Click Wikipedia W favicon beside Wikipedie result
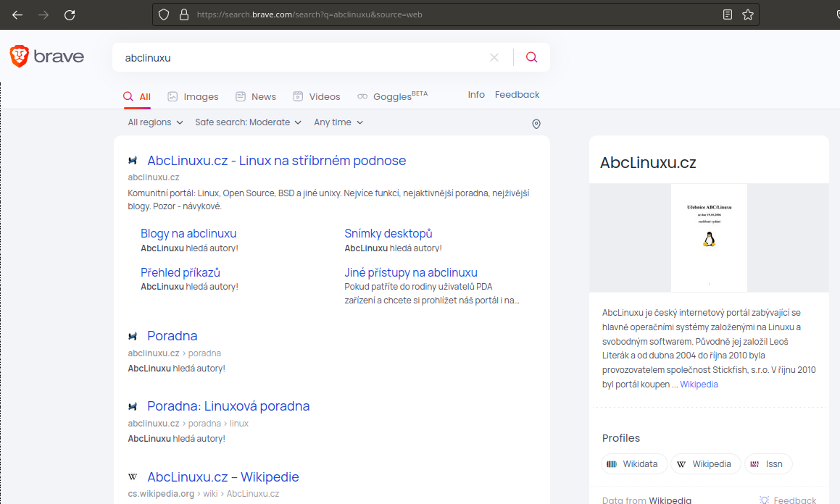This screenshot has height=504, width=840. pos(133,476)
